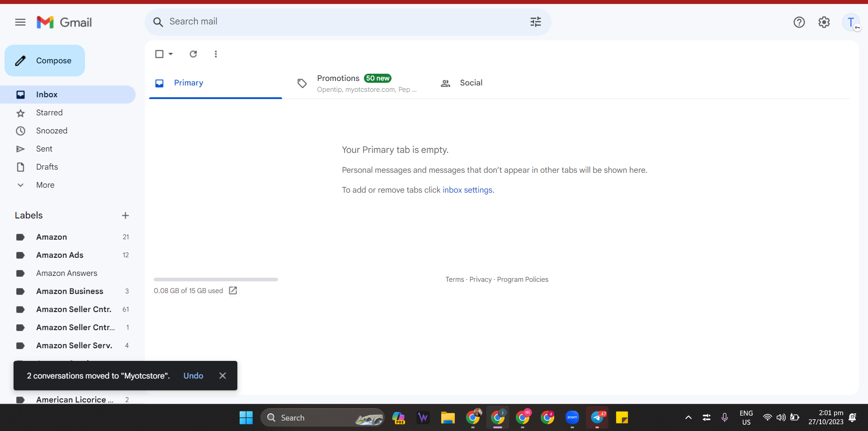Compose a new email

coord(45,61)
